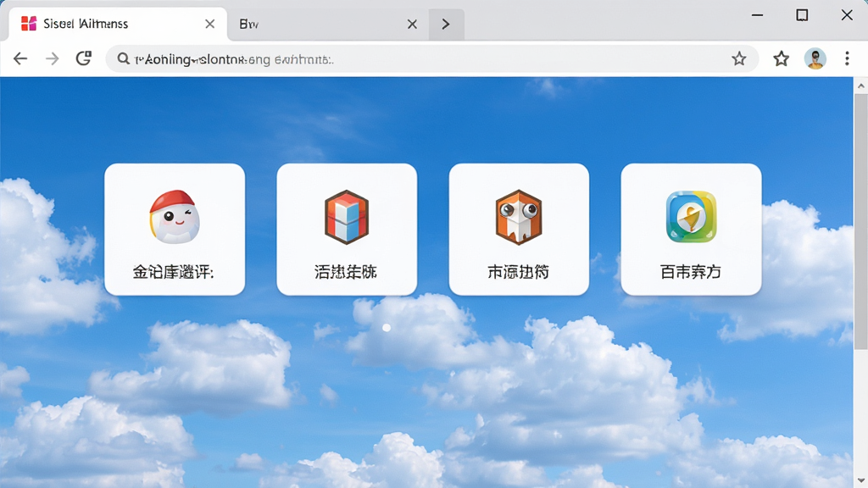Click the search magnifier in address bar

tap(123, 58)
